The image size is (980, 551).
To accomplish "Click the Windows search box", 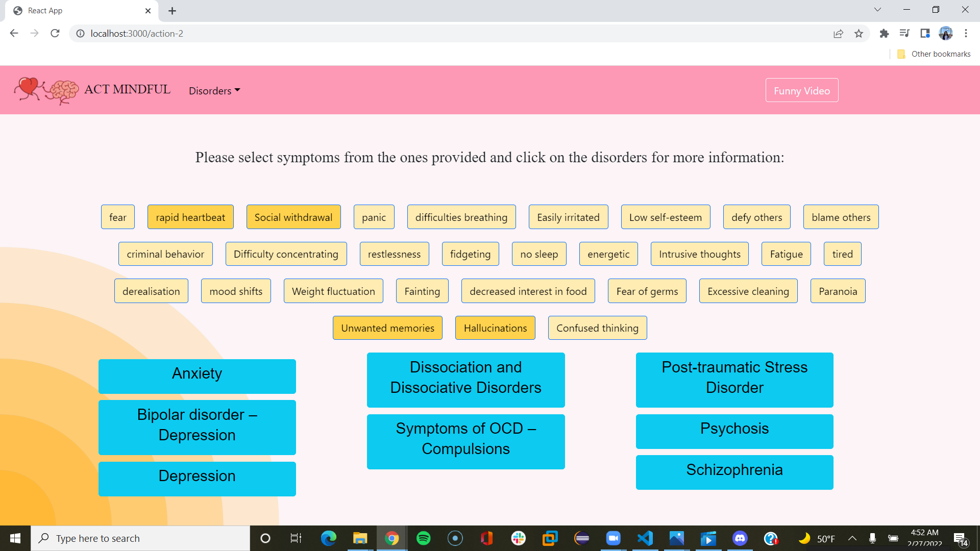I will (140, 538).
